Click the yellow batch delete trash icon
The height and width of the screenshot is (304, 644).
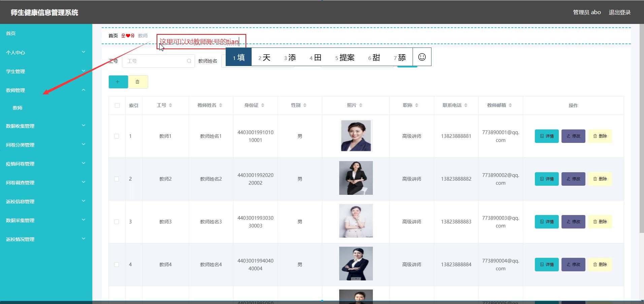[x=138, y=82]
